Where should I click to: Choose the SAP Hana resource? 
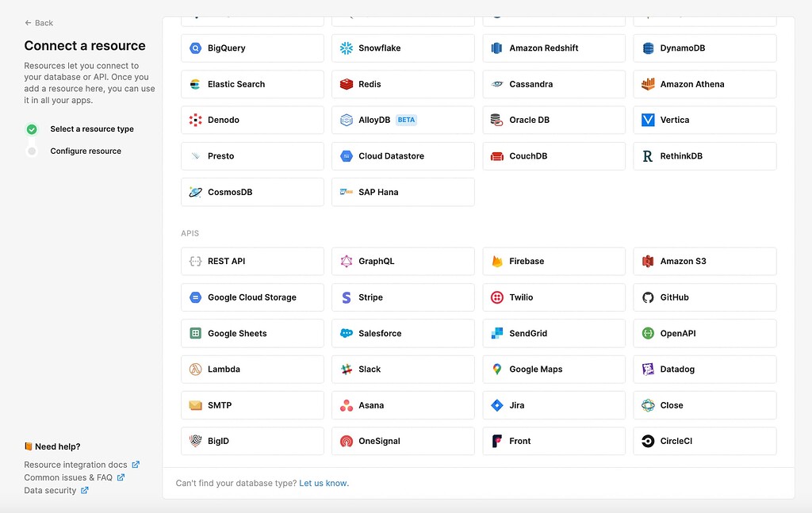pyautogui.click(x=403, y=192)
